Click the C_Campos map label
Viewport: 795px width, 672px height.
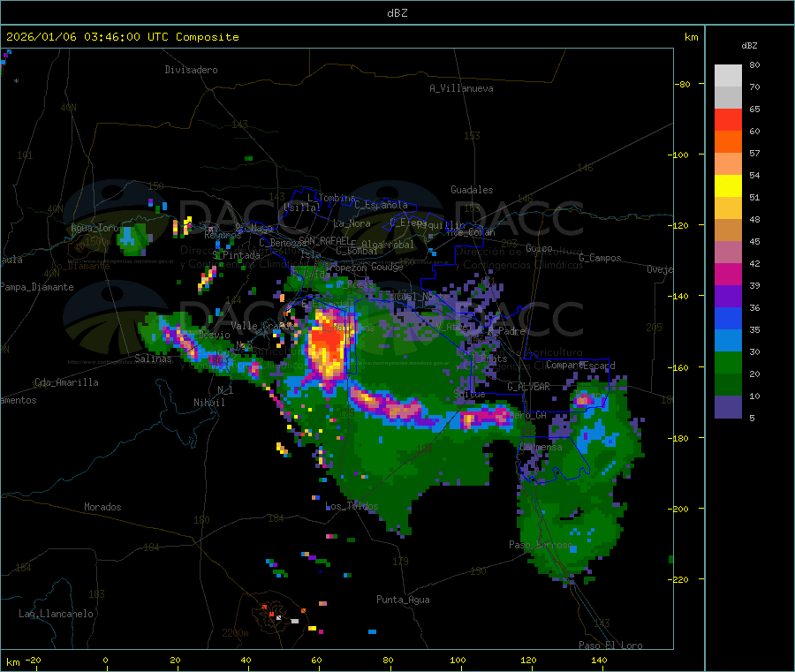(600, 258)
